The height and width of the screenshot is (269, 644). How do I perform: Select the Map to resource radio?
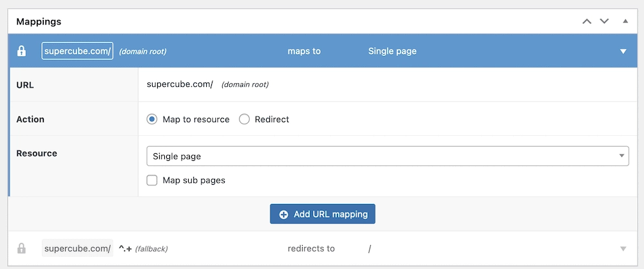coord(152,120)
